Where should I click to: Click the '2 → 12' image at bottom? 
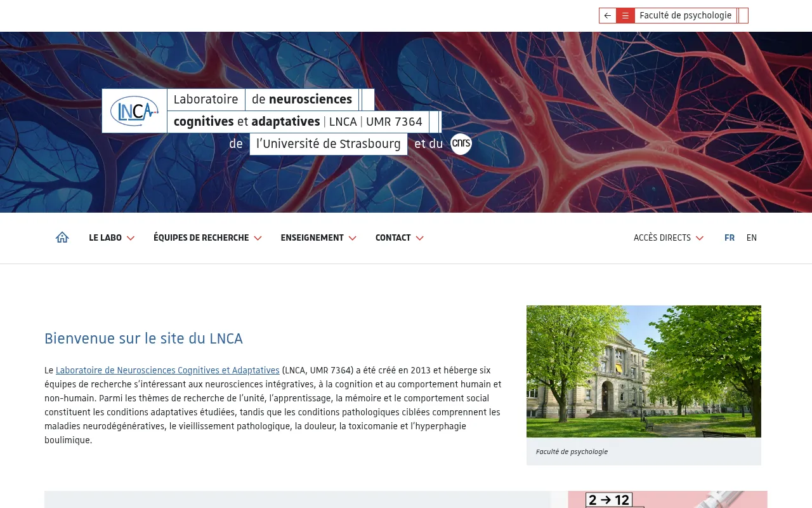(667, 500)
